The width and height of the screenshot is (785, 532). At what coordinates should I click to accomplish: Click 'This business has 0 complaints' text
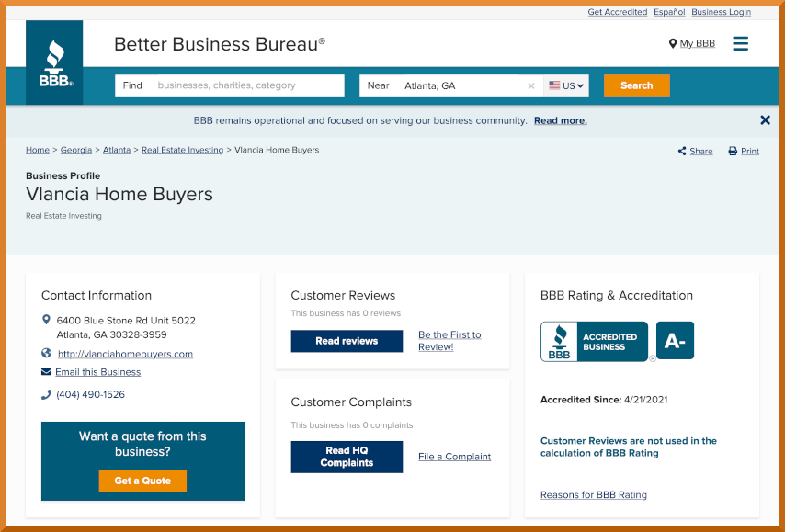[352, 425]
